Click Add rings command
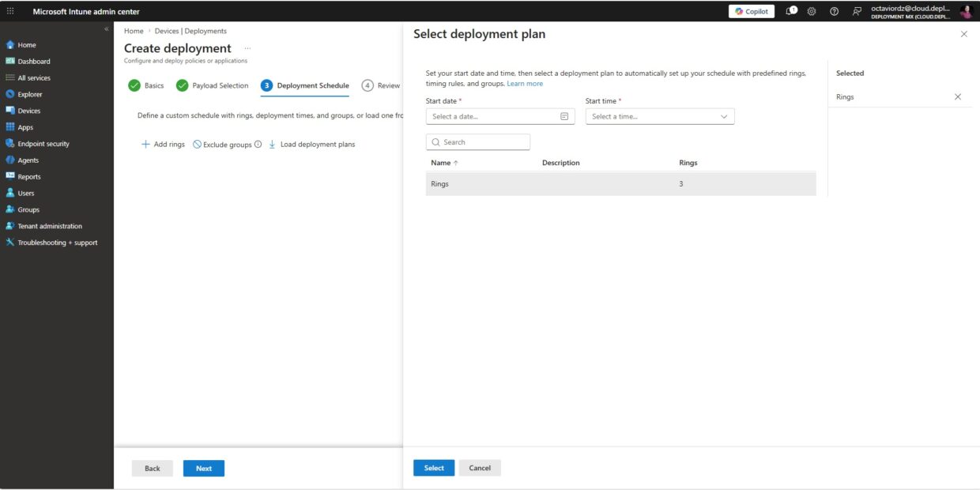The width and height of the screenshot is (980, 490). 163,145
